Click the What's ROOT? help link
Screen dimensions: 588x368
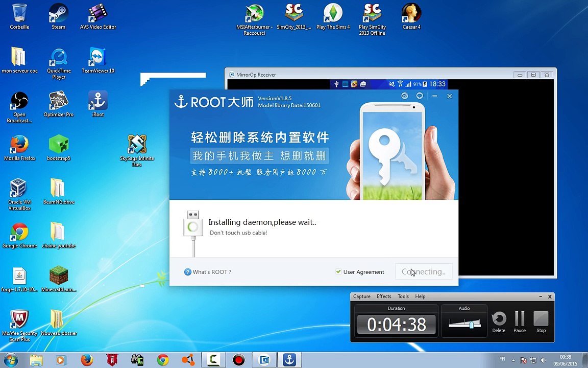208,272
